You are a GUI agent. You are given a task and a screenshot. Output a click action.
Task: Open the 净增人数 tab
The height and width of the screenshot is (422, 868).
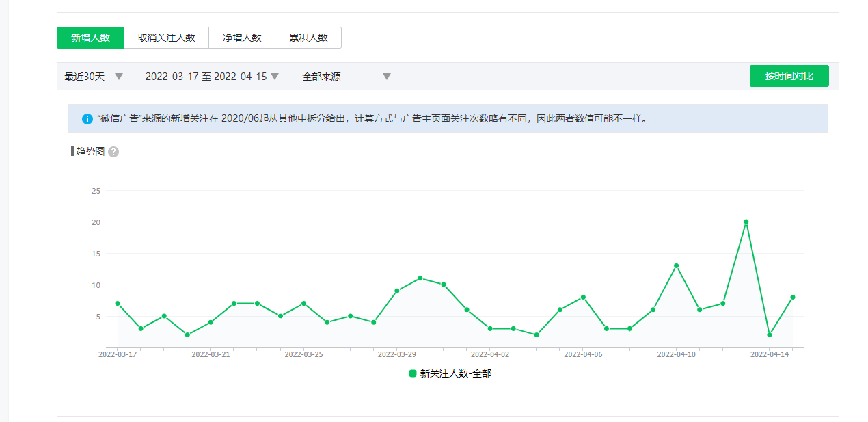pyautogui.click(x=242, y=38)
